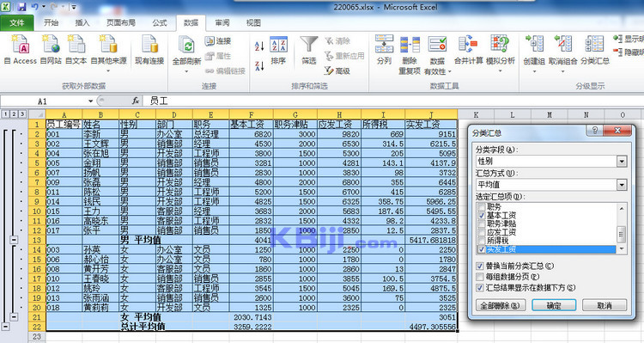Click the insert function fx icon

(x=135, y=101)
